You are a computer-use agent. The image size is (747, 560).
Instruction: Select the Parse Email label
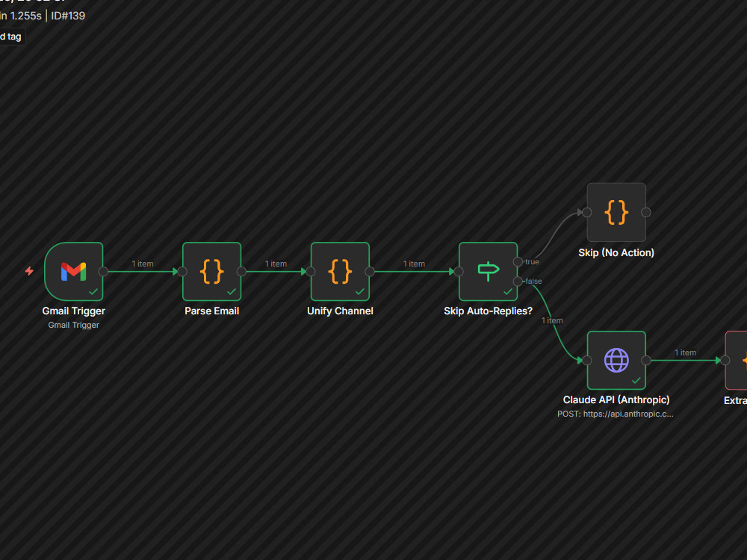click(212, 311)
